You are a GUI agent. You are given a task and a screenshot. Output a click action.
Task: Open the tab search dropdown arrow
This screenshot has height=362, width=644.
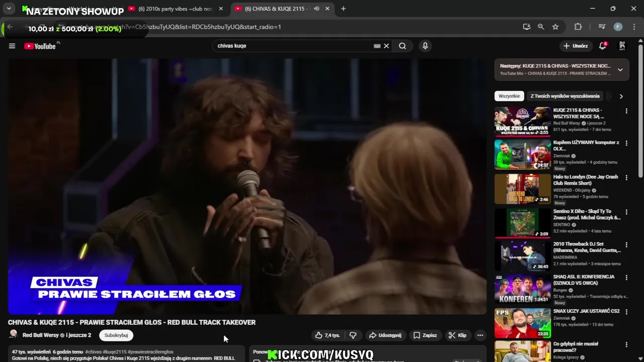(9, 9)
